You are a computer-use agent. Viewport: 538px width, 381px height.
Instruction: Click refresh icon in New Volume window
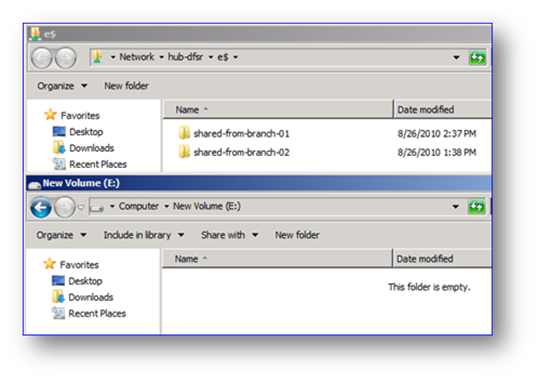point(477,207)
